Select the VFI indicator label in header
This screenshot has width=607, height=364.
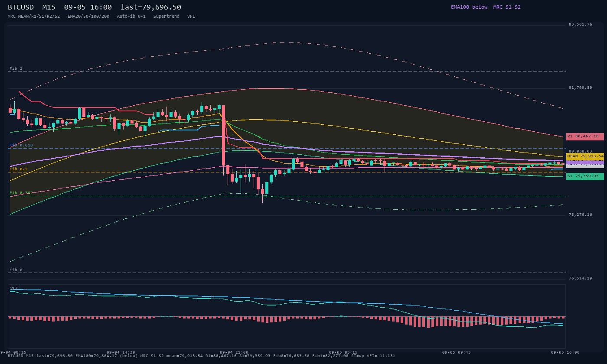click(x=191, y=16)
